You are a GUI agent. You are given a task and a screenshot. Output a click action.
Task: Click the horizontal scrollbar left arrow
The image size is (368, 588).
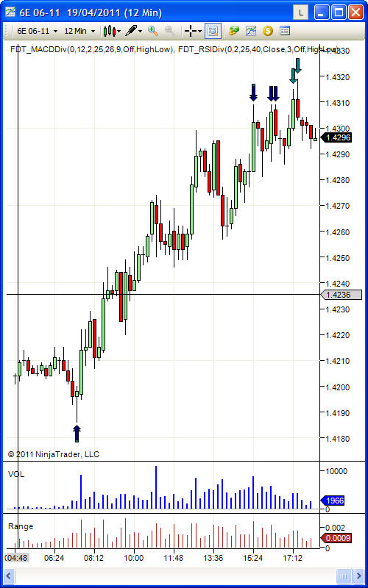(10, 576)
